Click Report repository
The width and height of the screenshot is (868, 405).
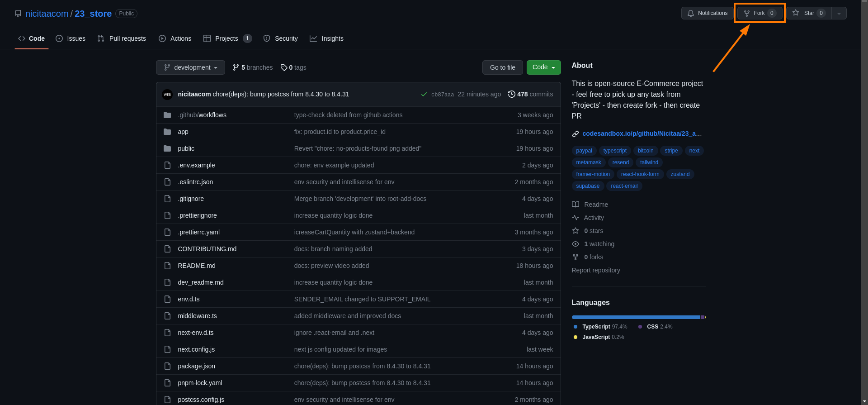point(596,270)
